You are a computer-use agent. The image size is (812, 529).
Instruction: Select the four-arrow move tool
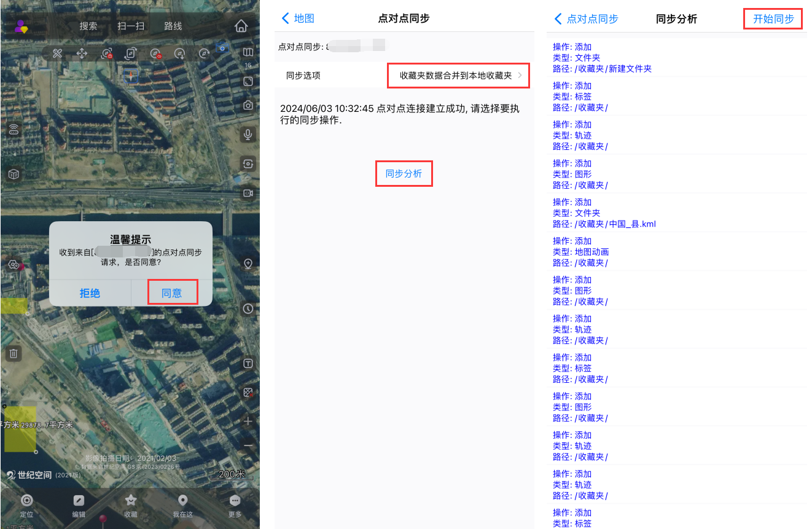(x=82, y=53)
